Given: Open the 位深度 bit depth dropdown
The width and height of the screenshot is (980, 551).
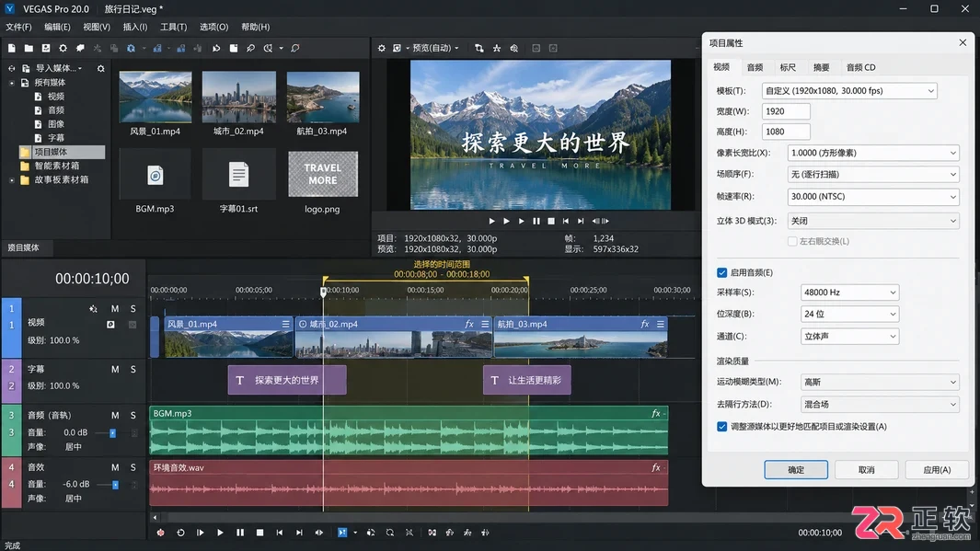Looking at the screenshot, I should [849, 315].
